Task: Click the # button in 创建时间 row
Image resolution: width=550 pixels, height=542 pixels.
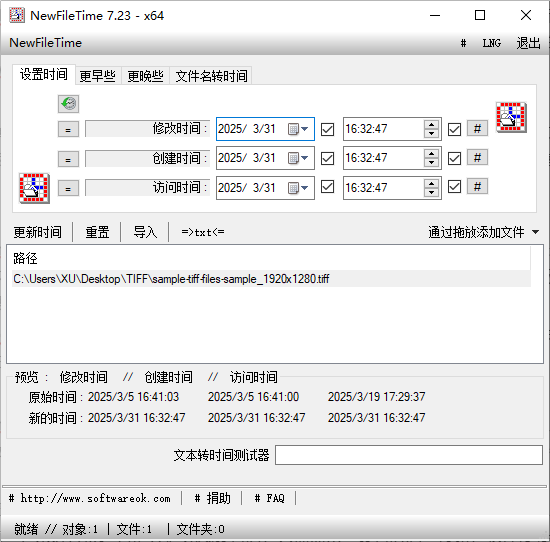Action: click(x=477, y=158)
